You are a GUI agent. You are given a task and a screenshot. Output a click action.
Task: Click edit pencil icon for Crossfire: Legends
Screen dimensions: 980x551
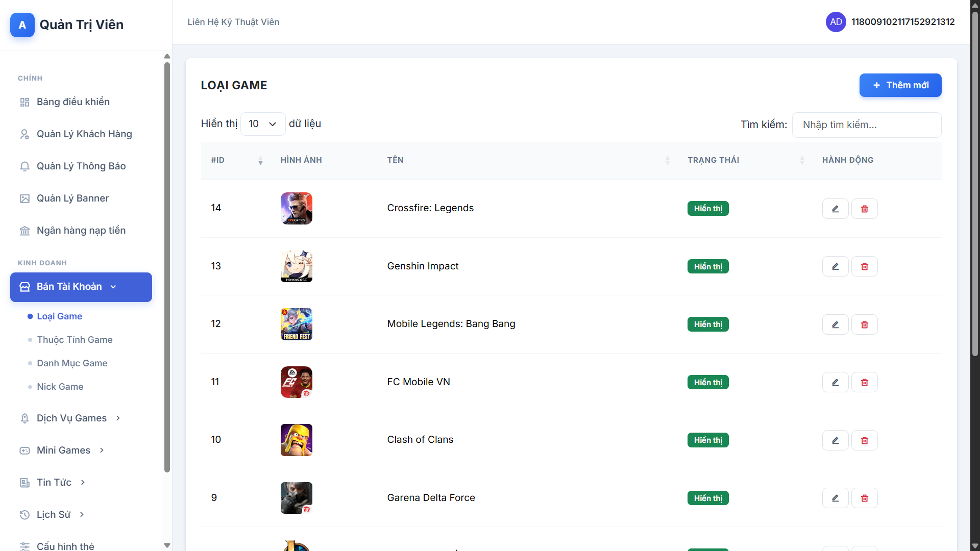835,209
